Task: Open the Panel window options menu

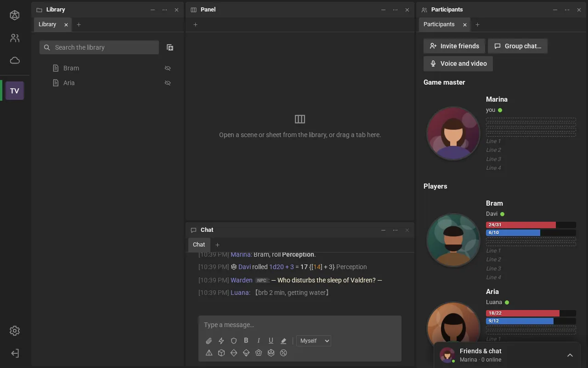Action: [x=395, y=10]
